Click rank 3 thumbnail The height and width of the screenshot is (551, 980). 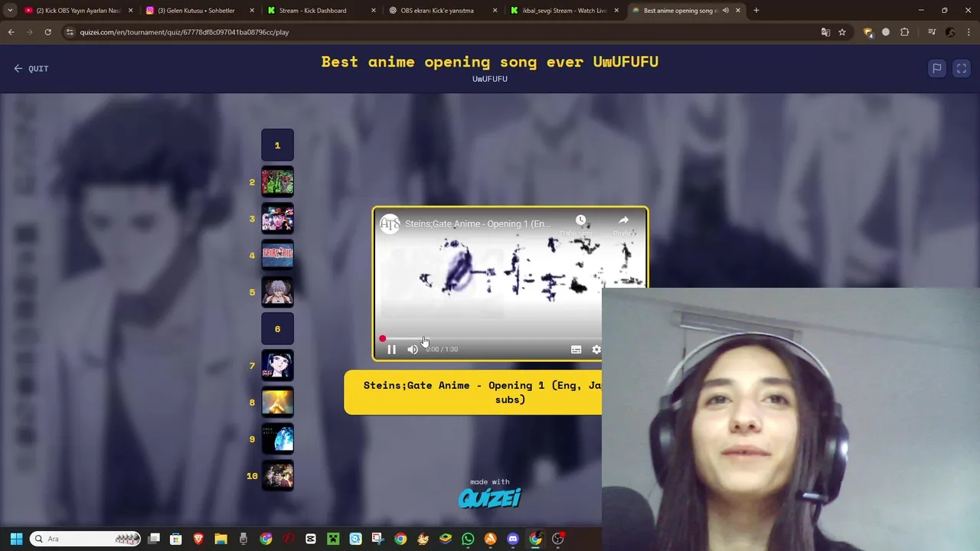pos(277,219)
